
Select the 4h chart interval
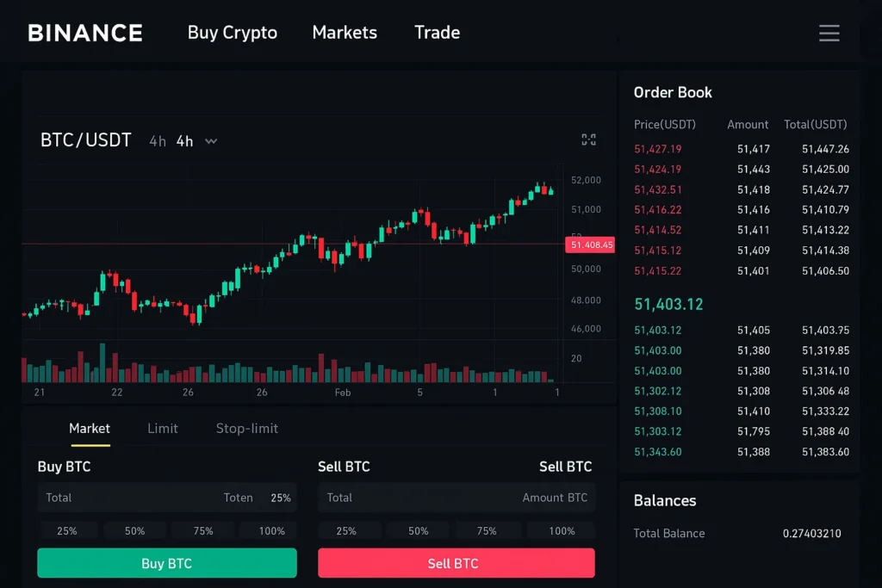[183, 141]
